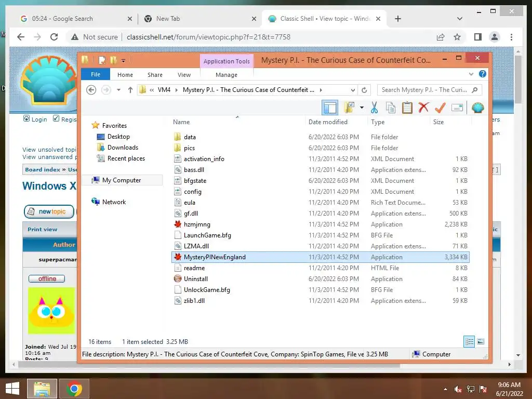Viewport: 532px width, 399px height.
Task: Open the File ribbon tab
Action: (x=96, y=74)
